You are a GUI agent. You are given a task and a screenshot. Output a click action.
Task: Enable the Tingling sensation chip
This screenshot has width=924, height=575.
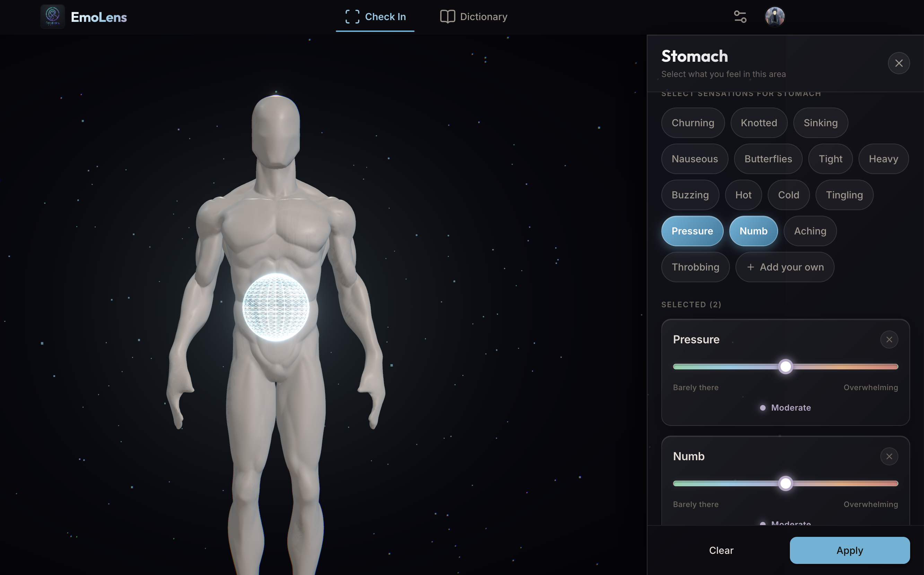point(844,195)
